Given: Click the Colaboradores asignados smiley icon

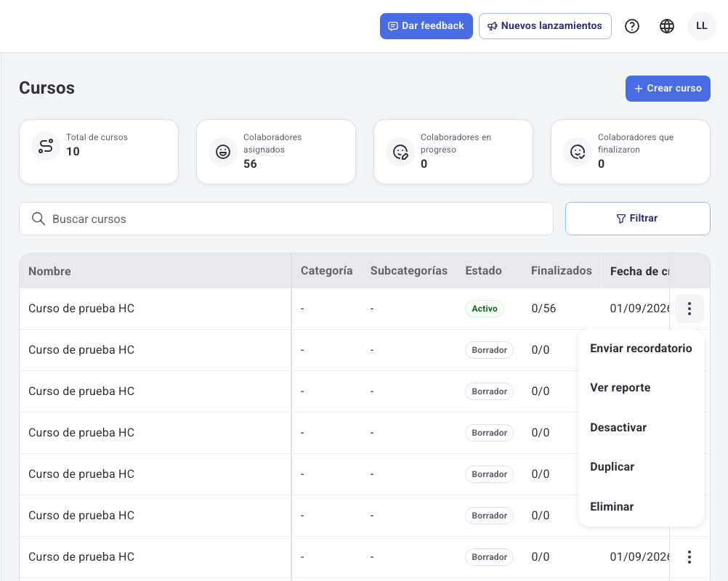Looking at the screenshot, I should [x=223, y=152].
